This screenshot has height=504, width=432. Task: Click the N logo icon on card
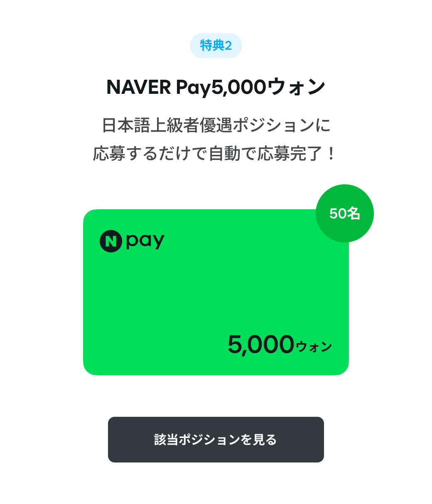click(110, 241)
